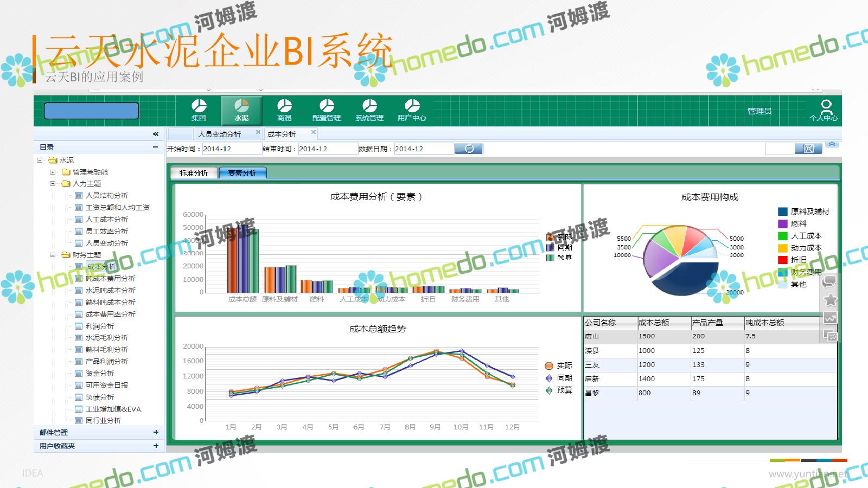Open 利润分析 report in the tree
Image resolution: width=868 pixels, height=488 pixels.
pos(100,326)
